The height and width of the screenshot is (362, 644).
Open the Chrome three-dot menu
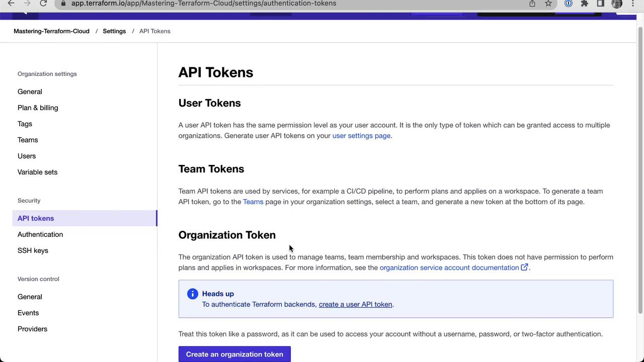(633, 3)
